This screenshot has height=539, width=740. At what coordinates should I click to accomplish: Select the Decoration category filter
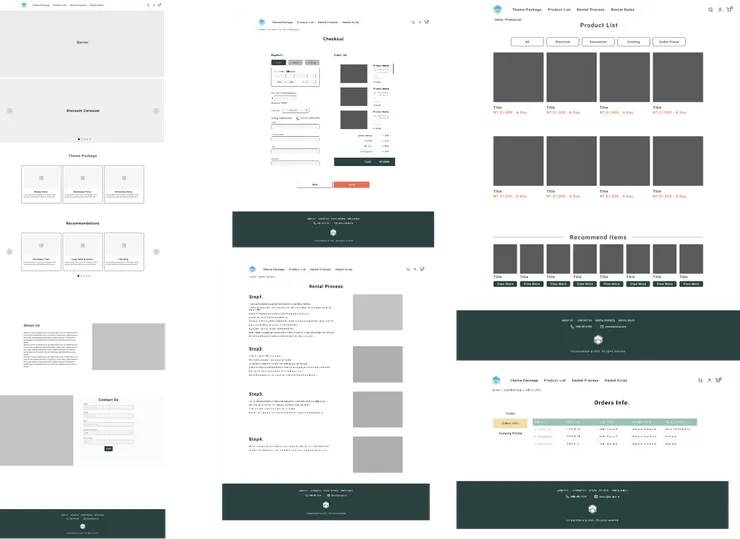point(598,42)
